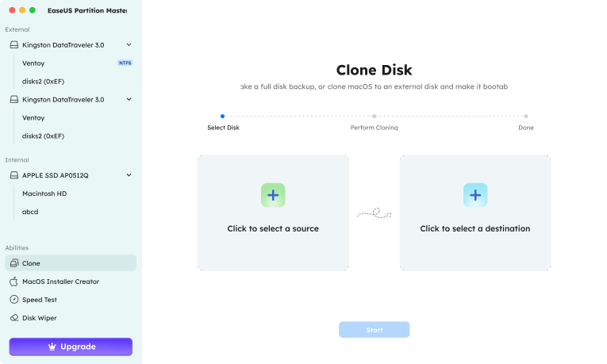The height and width of the screenshot is (364, 607).
Task: Choose the Ventoy partition tagged NTFS
Action: 33,63
